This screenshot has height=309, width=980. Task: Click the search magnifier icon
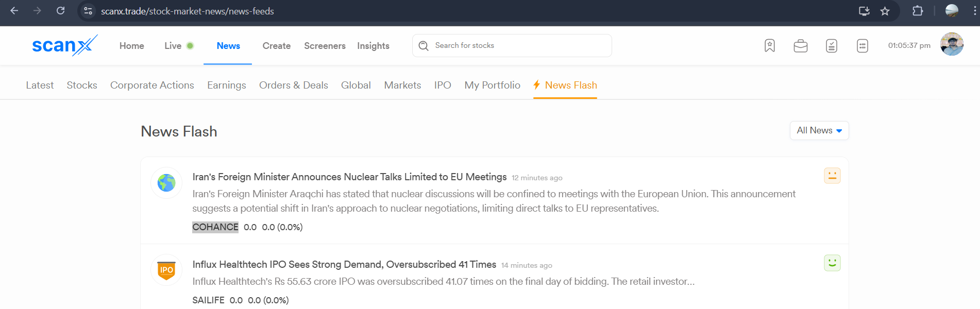(424, 46)
